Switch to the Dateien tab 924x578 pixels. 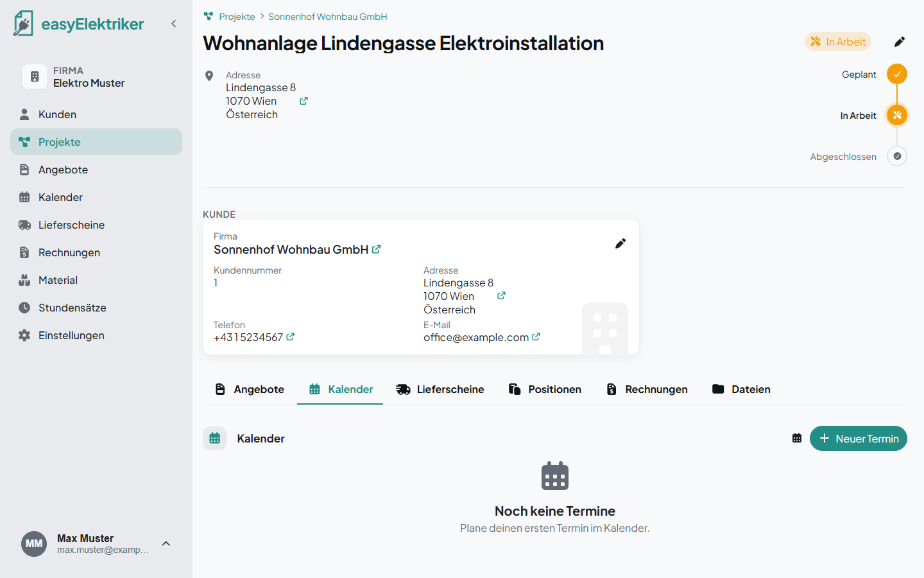741,389
